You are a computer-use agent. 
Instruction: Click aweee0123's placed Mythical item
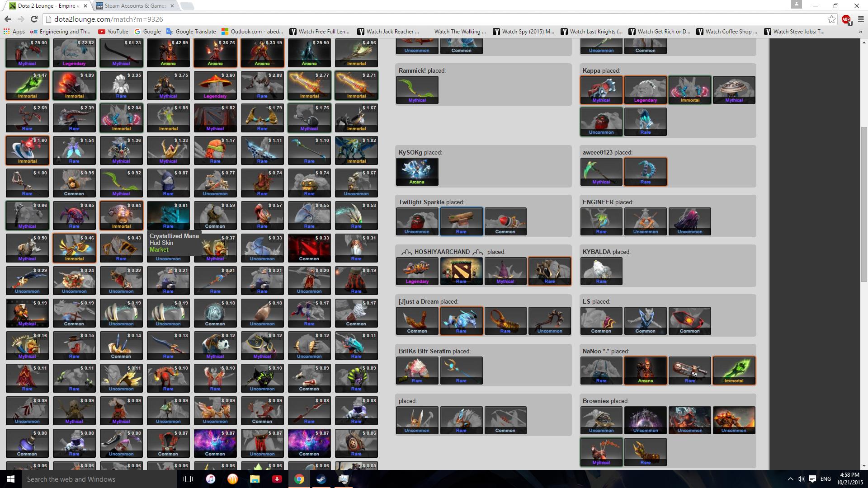pos(601,172)
